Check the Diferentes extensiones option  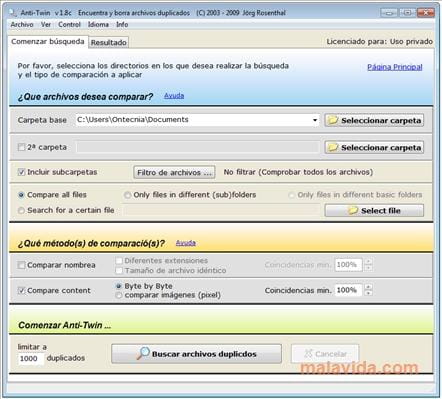pyautogui.click(x=119, y=260)
